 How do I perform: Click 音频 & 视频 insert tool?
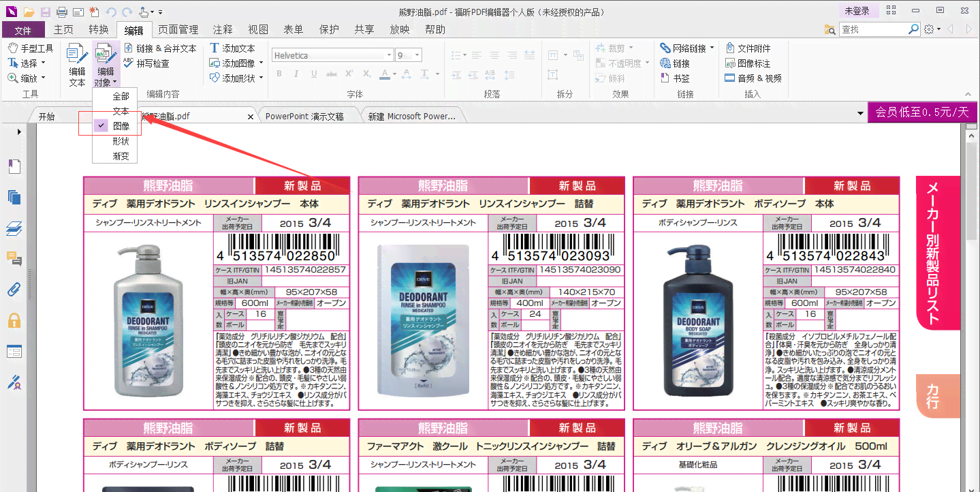click(x=753, y=78)
